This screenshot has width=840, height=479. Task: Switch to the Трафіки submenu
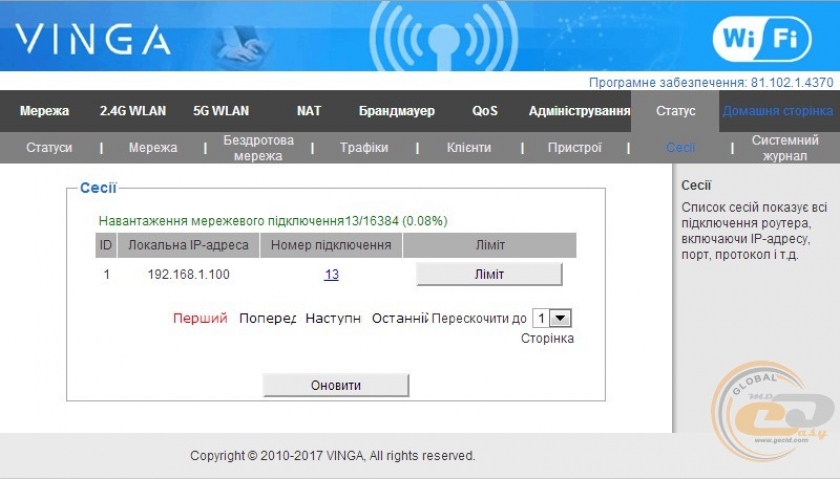(364, 147)
